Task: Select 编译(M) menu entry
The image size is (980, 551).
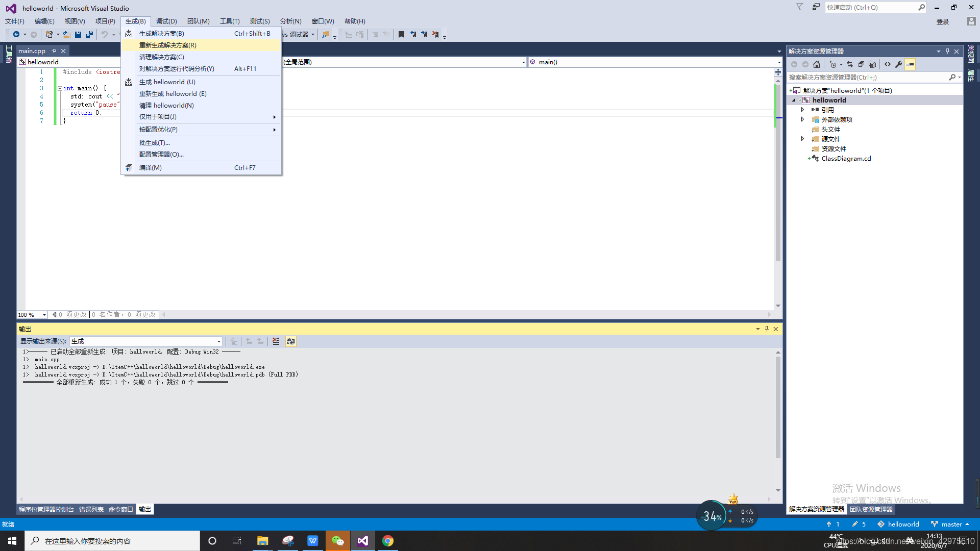Action: pyautogui.click(x=201, y=168)
